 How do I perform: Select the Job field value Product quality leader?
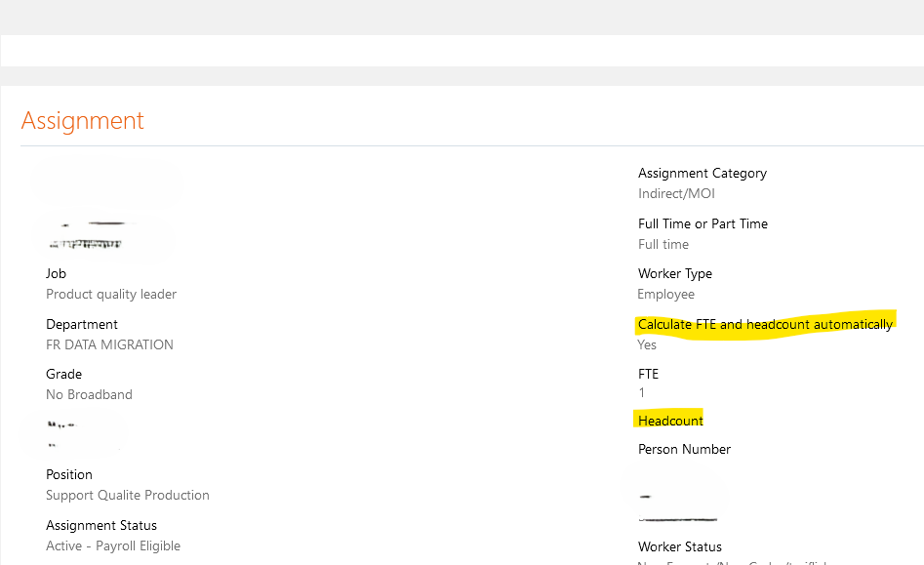(x=110, y=294)
